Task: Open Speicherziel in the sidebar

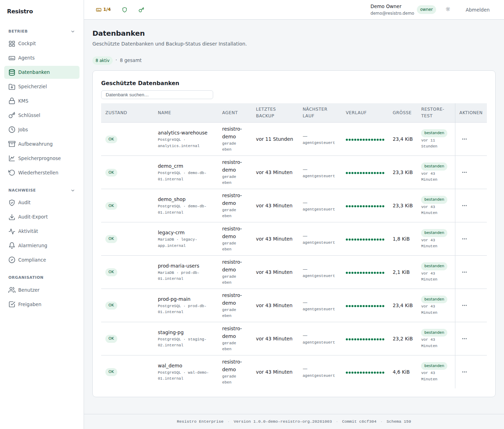Action: [x=42, y=87]
